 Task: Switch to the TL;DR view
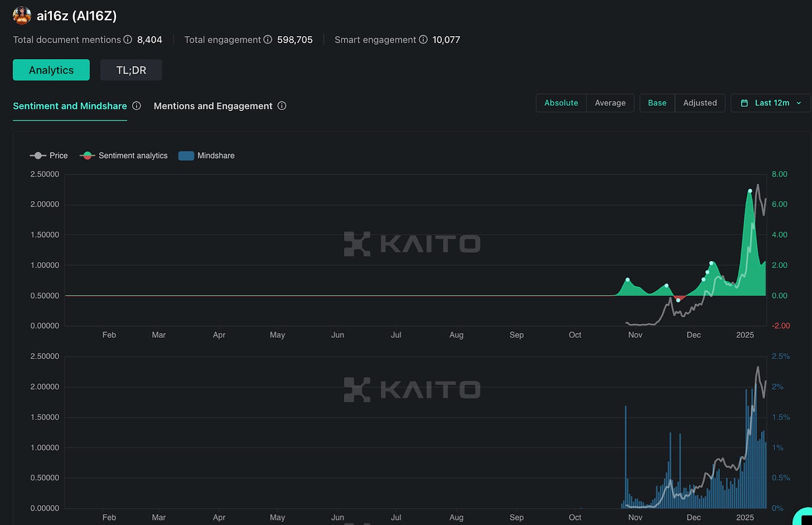131,70
